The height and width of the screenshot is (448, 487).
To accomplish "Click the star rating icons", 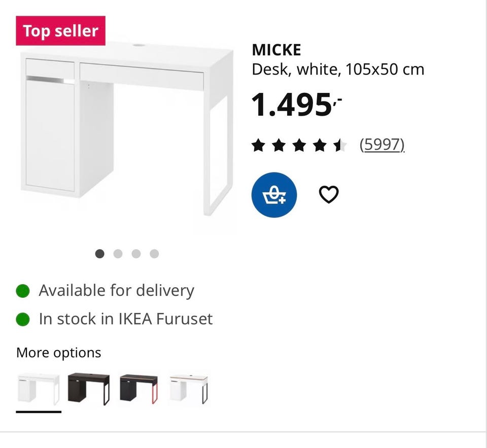I will coord(299,146).
